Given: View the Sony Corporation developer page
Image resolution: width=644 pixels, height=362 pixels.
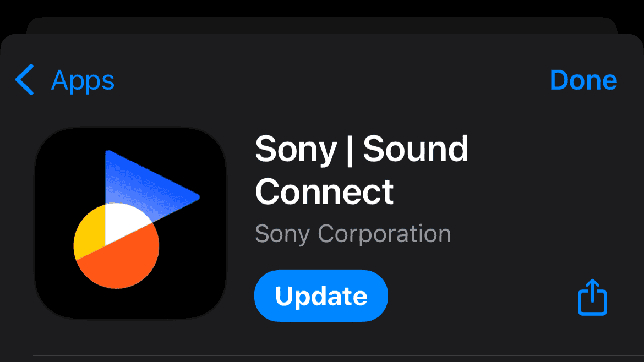Looking at the screenshot, I should [353, 234].
